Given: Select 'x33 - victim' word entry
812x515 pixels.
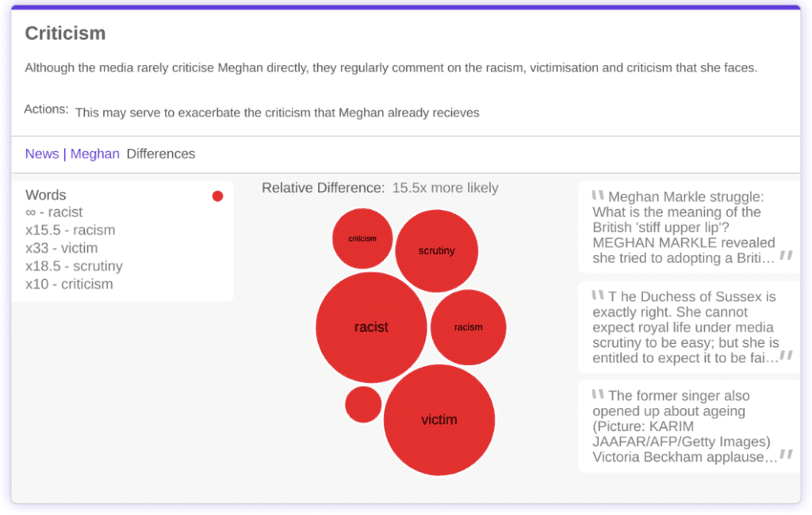Looking at the screenshot, I should click(x=61, y=248).
